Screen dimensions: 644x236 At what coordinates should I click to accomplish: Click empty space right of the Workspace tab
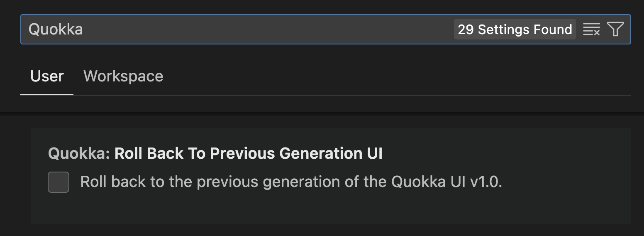[x=373, y=76]
